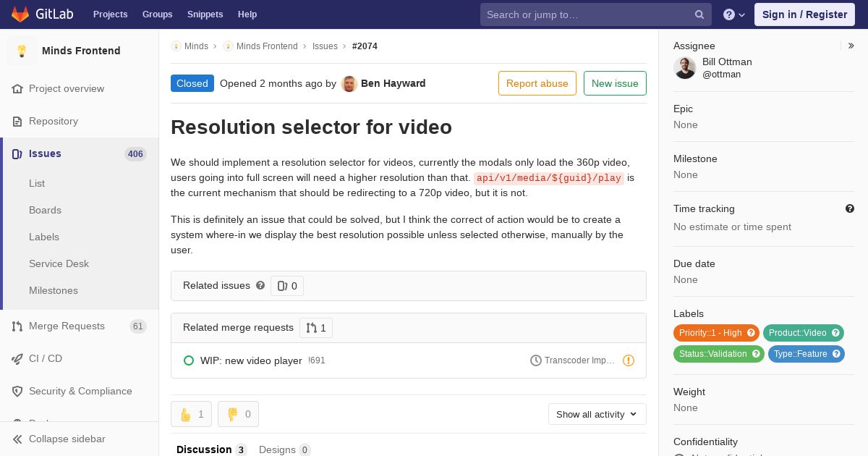Open Show all activity dropdown
Image resolution: width=868 pixels, height=456 pixels.
[x=597, y=414]
